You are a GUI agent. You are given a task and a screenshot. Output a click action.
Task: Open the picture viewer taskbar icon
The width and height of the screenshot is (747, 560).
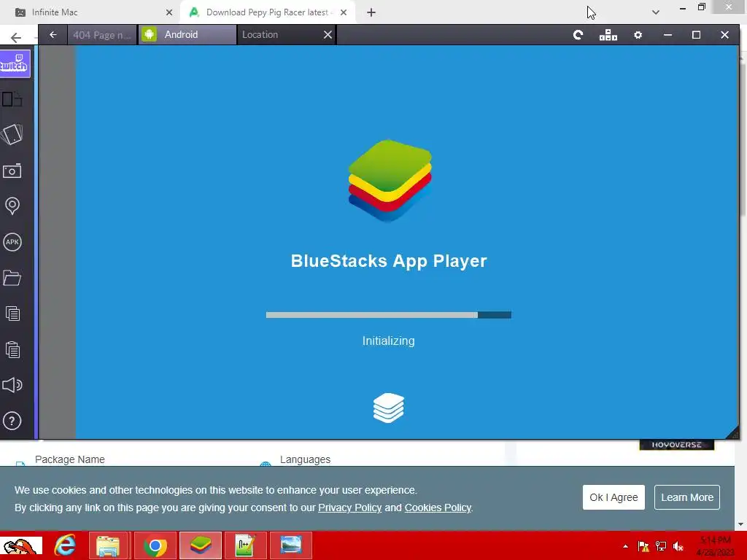[x=290, y=545]
